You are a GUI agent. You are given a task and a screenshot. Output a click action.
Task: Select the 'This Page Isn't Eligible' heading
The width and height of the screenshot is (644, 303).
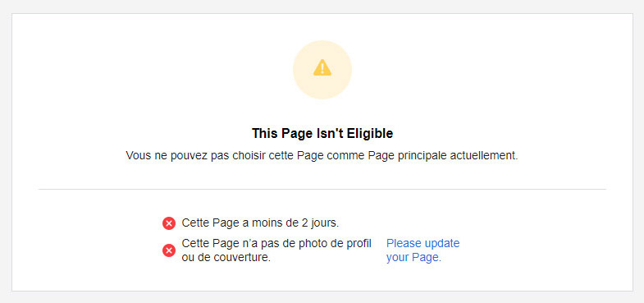point(322,134)
